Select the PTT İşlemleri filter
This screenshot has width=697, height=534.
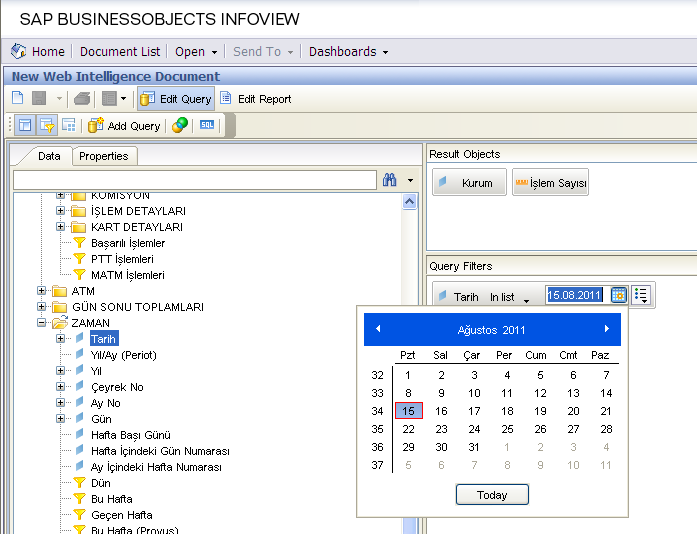click(x=122, y=259)
